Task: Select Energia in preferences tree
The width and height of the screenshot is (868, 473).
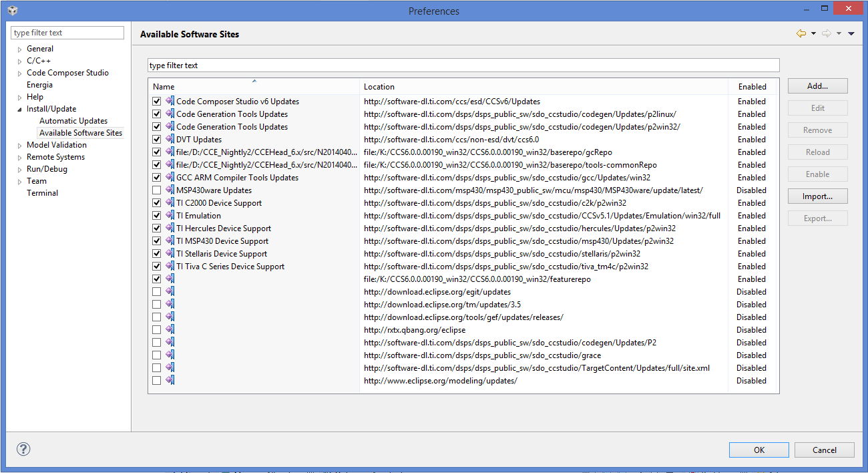Action: (39, 85)
